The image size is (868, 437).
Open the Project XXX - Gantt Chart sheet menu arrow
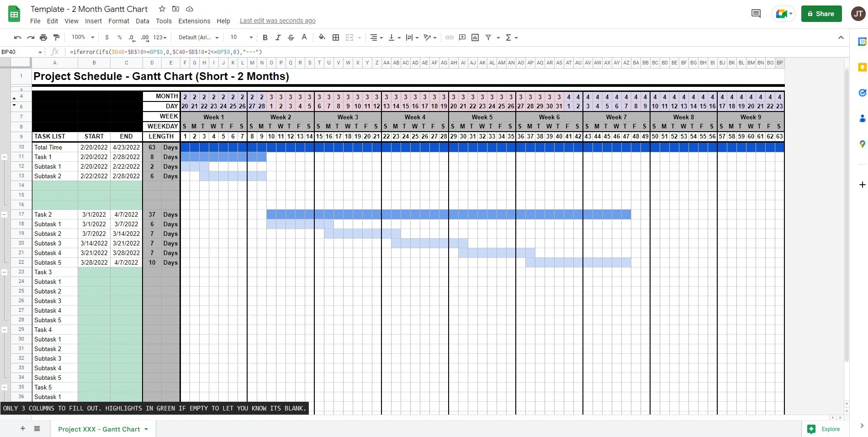click(145, 429)
